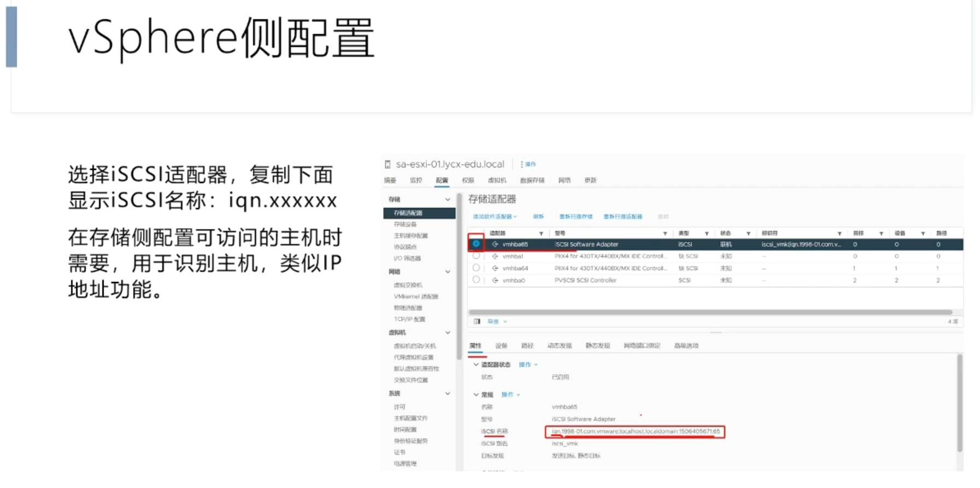
Task: Select VMkernel 适配器 in the sidebar
Action: (416, 297)
